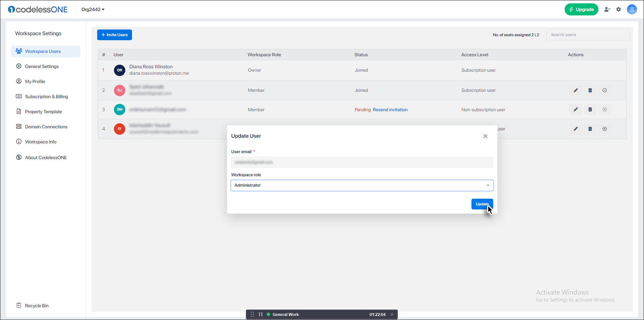Switch to Subscription & Billing section
Viewport: 644px width, 320px height.
(46, 96)
